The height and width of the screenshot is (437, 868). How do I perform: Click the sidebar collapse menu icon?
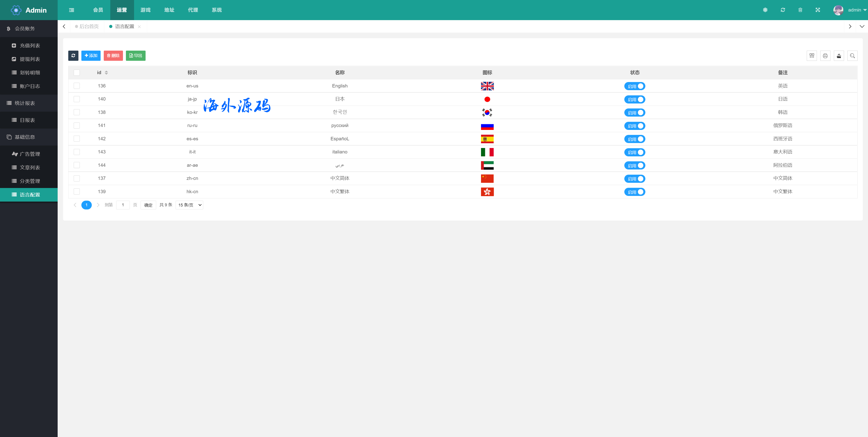(71, 10)
